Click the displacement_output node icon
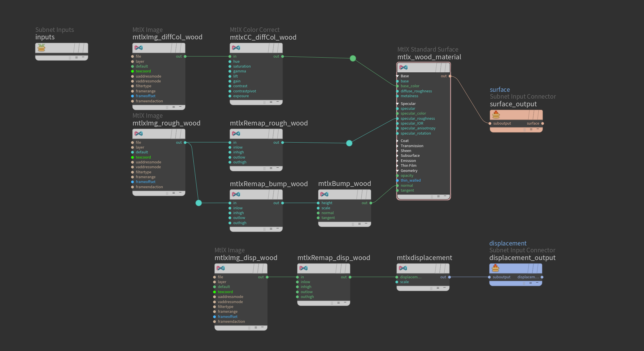The width and height of the screenshot is (644, 351). [x=496, y=268]
